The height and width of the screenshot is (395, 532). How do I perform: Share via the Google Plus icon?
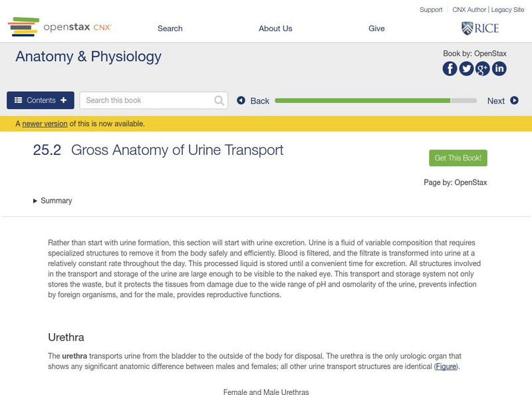[x=482, y=68]
